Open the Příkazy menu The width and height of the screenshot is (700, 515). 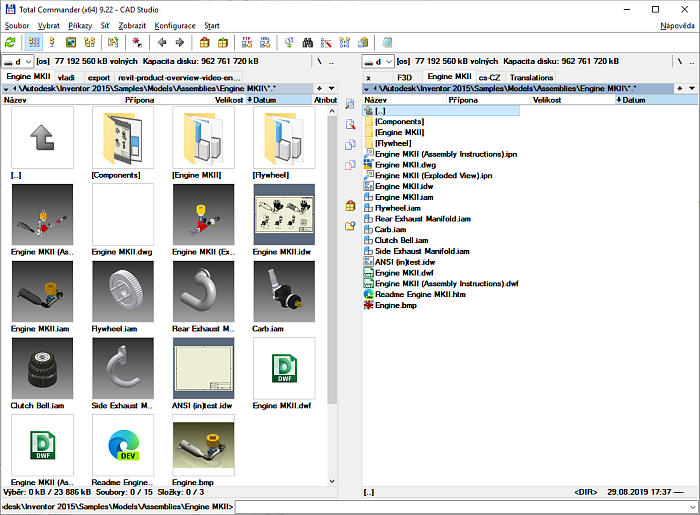coord(80,24)
